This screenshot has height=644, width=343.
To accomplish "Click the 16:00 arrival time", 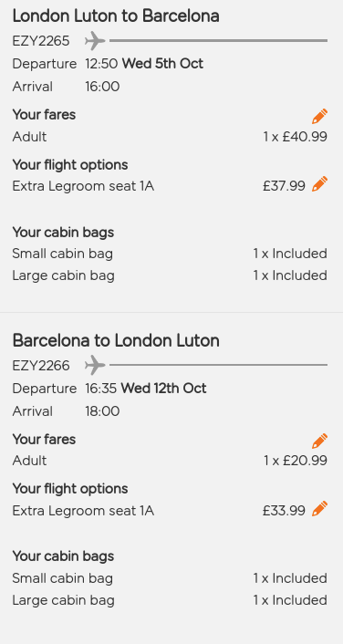I will [102, 87].
